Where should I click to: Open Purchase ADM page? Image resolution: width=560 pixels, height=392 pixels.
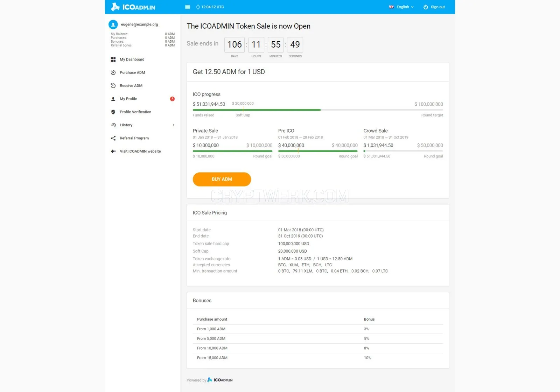132,72
